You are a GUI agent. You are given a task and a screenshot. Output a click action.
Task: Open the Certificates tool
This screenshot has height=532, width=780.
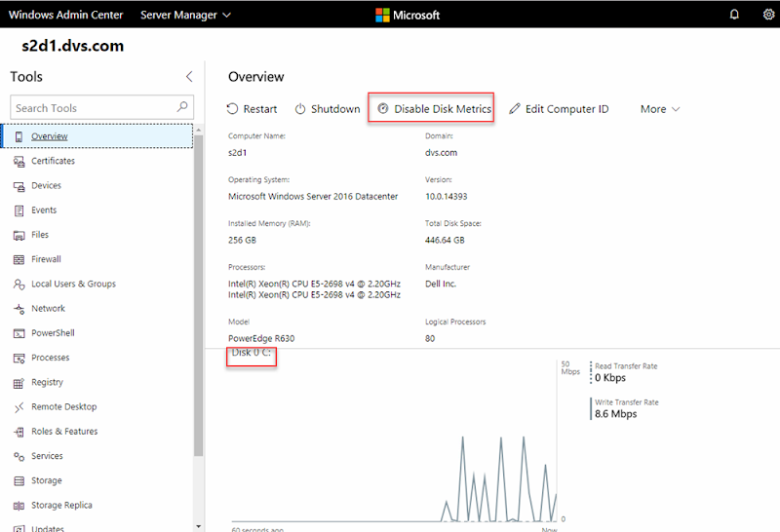97,161
